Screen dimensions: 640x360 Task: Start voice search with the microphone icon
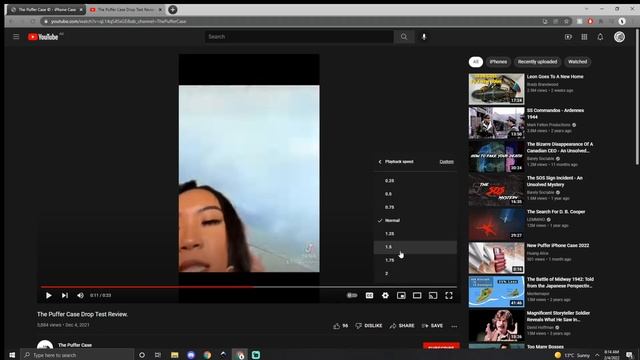(424, 37)
